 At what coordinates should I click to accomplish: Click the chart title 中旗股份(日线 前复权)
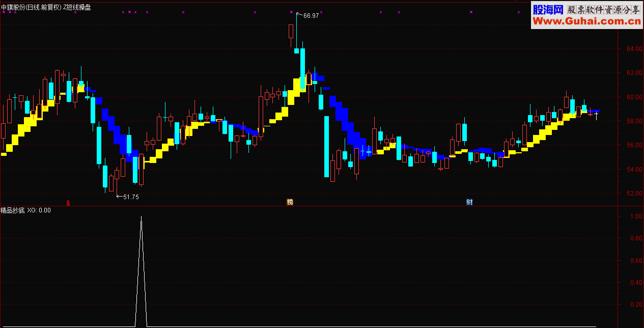click(31, 7)
